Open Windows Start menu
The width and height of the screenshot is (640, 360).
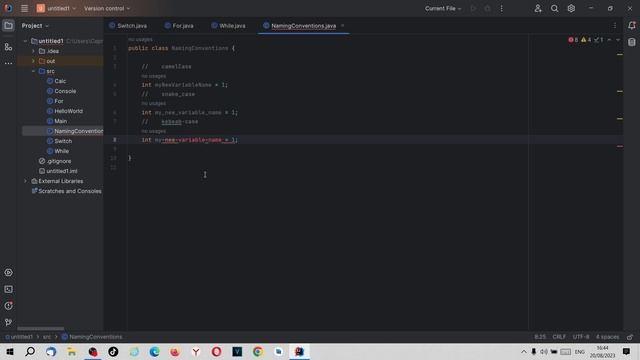point(9,352)
